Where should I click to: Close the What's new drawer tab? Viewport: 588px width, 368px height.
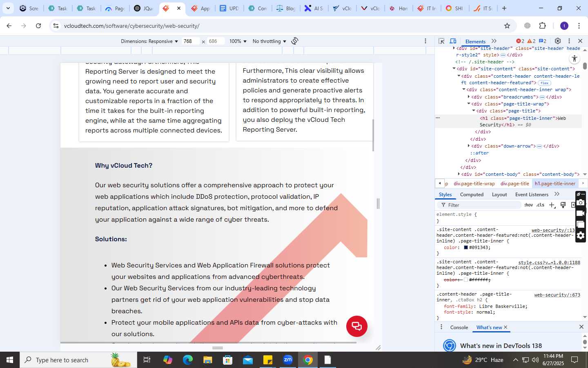coord(506,327)
